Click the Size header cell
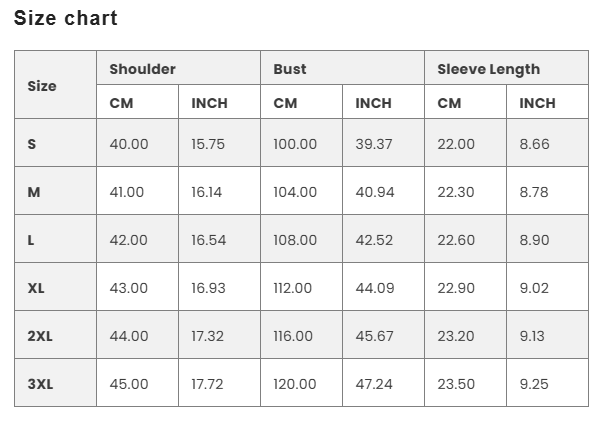This screenshot has width=602, height=422. pyautogui.click(x=42, y=86)
